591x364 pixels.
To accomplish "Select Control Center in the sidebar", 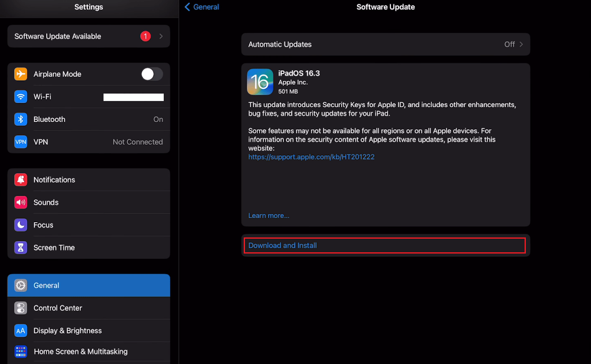I will point(89,308).
